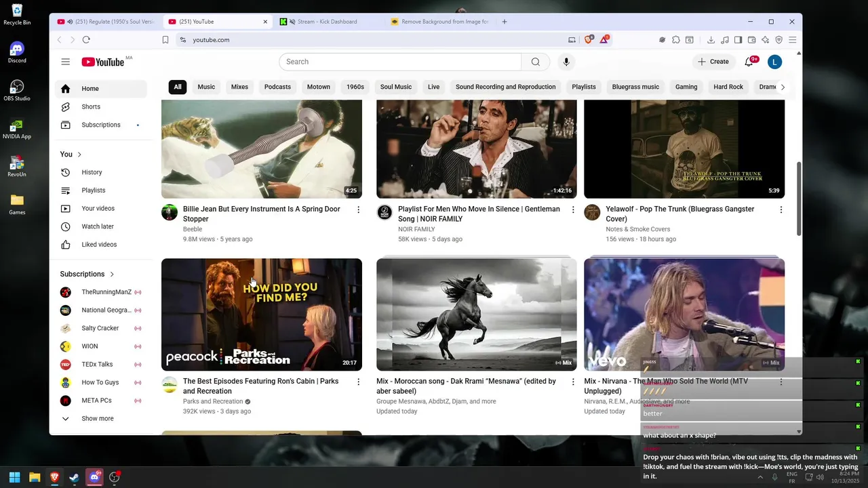Open options for Parks and Recreation video

pyautogui.click(x=359, y=382)
